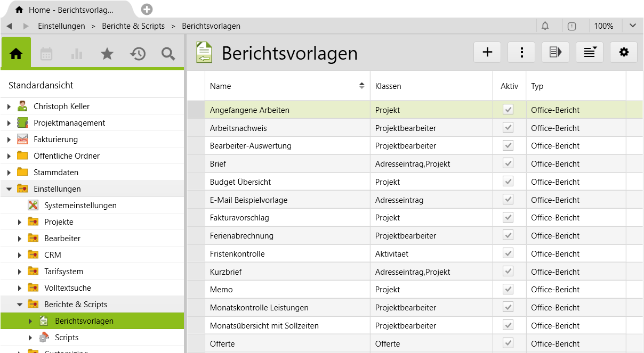The width and height of the screenshot is (644, 353).
Task: Open the zoom level dropdown arrow
Action: 632,26
